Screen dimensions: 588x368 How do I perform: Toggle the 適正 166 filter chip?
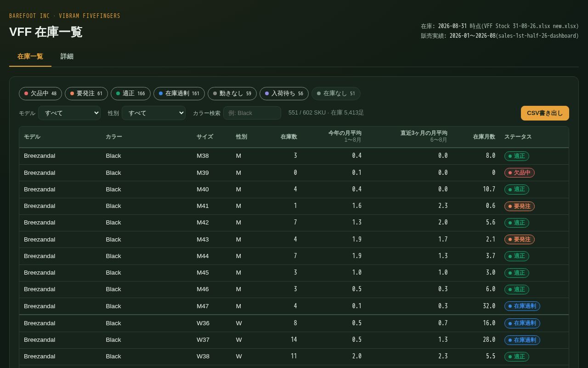130,93
